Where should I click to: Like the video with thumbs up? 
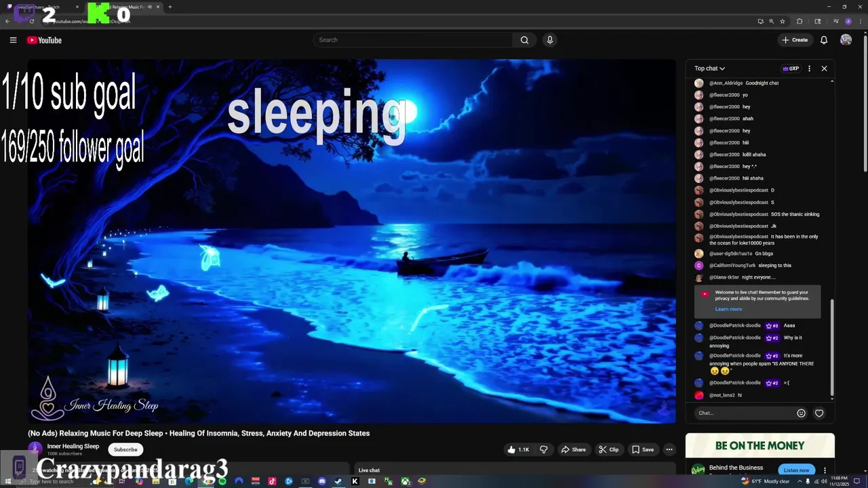(519, 449)
